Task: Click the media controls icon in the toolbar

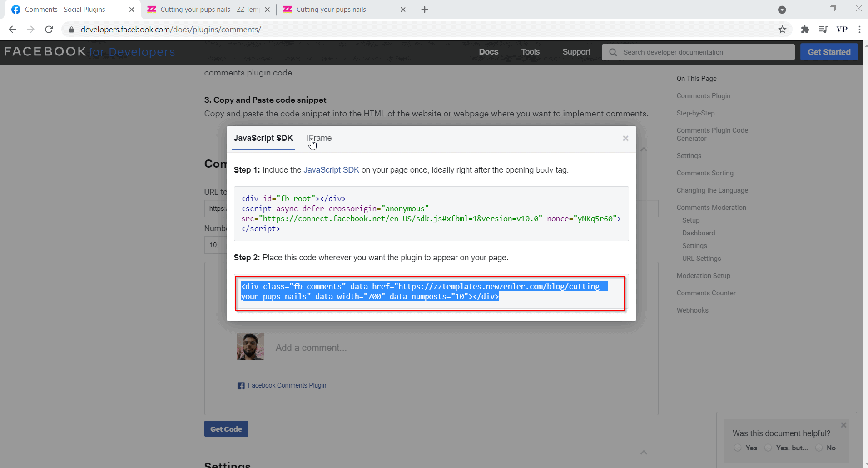Action: tap(823, 29)
